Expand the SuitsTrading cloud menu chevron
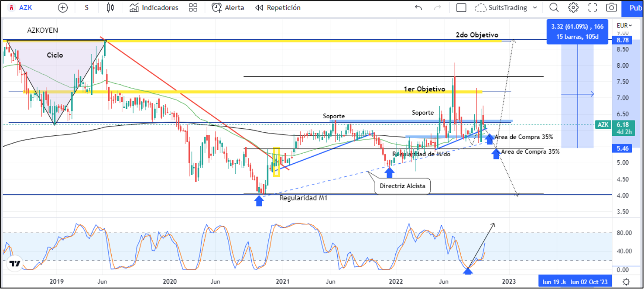The width and height of the screenshot is (644, 289). tap(534, 7)
